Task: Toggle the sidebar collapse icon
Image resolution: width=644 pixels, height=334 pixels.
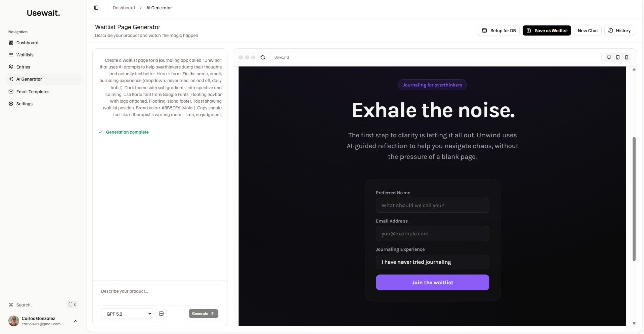Action: pyautogui.click(x=96, y=8)
